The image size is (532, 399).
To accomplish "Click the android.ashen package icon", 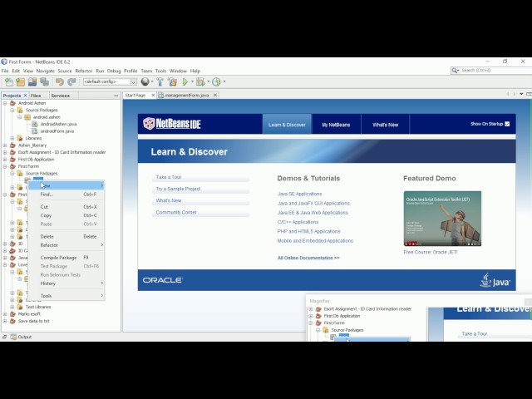I will tap(27, 117).
